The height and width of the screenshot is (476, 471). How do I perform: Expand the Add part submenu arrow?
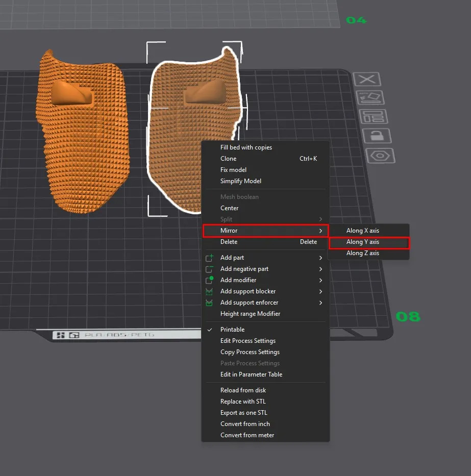point(320,258)
